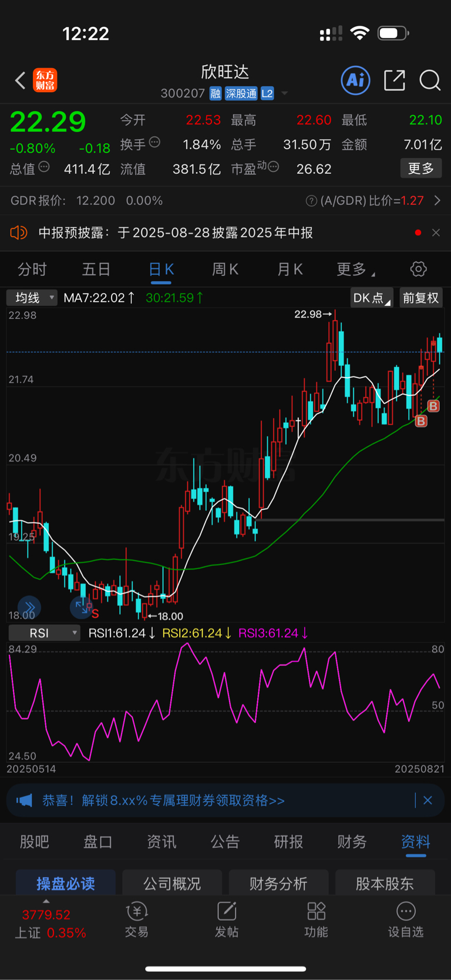The height and width of the screenshot is (980, 451).
Task: Tap the info icon next to 总值
Action: click(x=44, y=167)
